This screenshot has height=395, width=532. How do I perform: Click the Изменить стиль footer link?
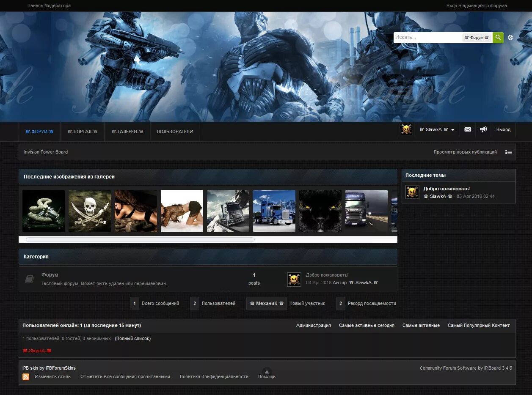coord(53,376)
